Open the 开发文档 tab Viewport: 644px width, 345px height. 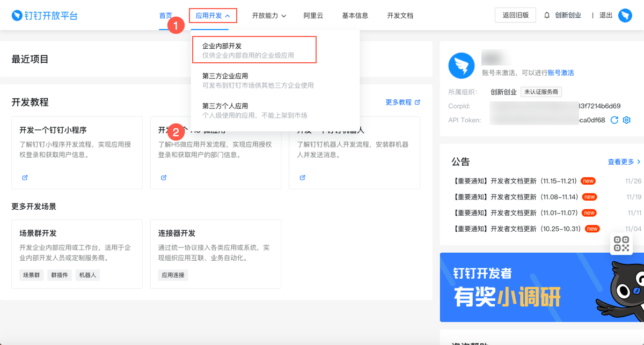tap(400, 16)
